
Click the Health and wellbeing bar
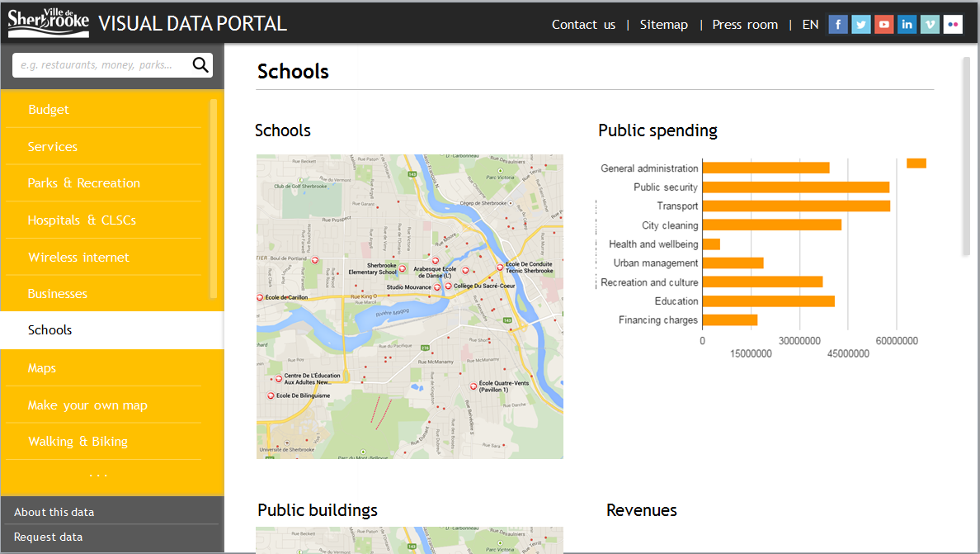(711, 244)
